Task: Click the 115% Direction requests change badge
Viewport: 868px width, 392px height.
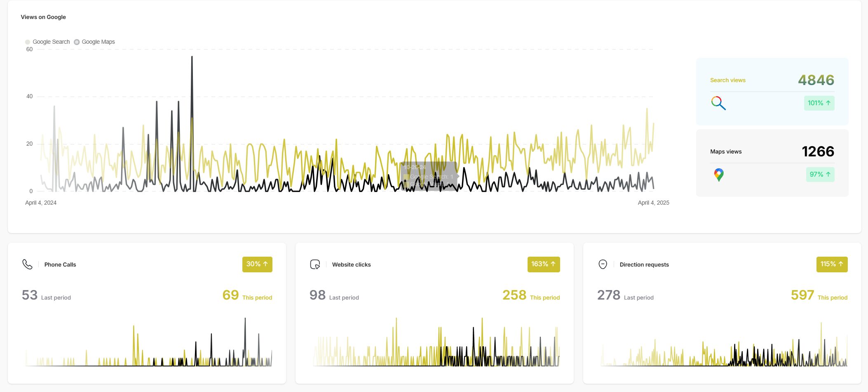Action: (832, 264)
